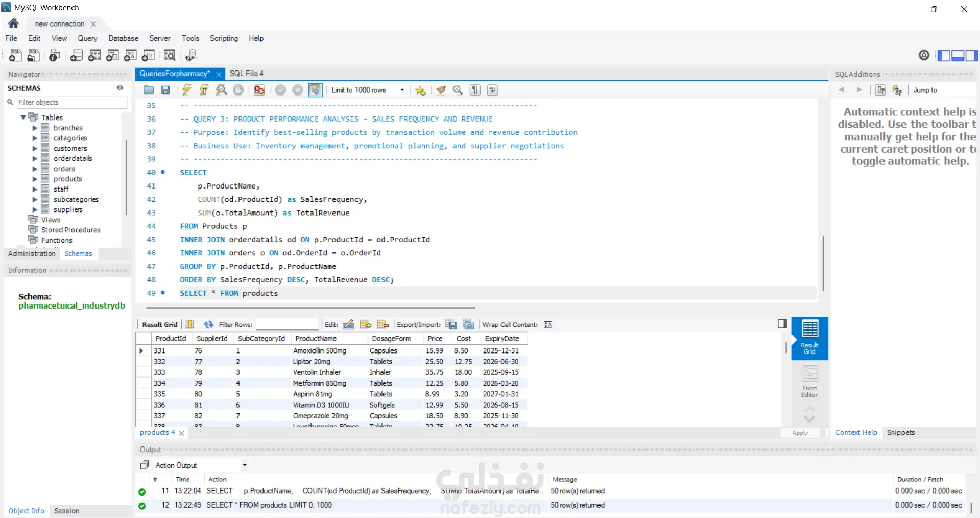Refresh the schemas list in Navigator
Image resolution: width=980 pixels, height=518 pixels.
120,88
